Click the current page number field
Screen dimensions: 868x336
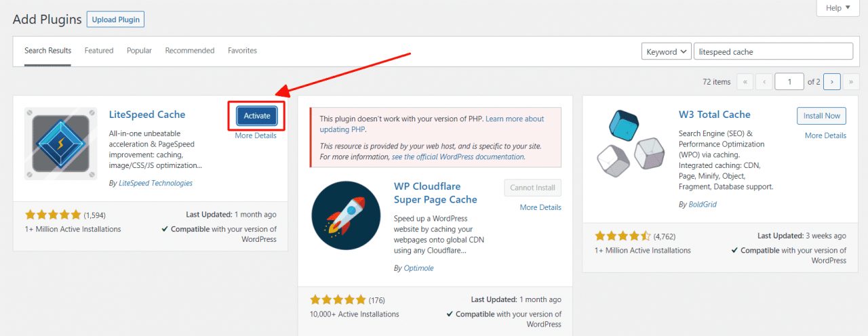789,82
